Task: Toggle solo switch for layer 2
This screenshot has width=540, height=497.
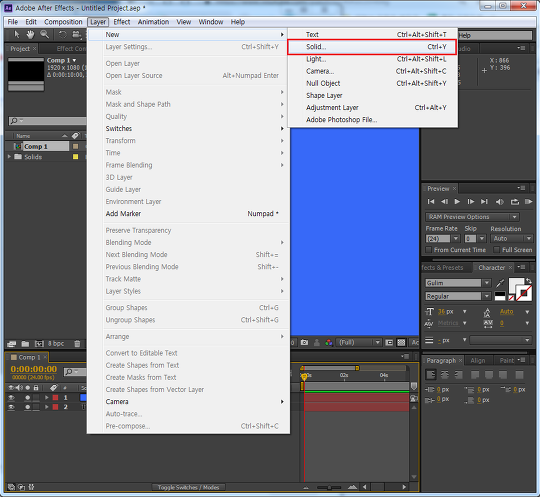Action: (28, 407)
